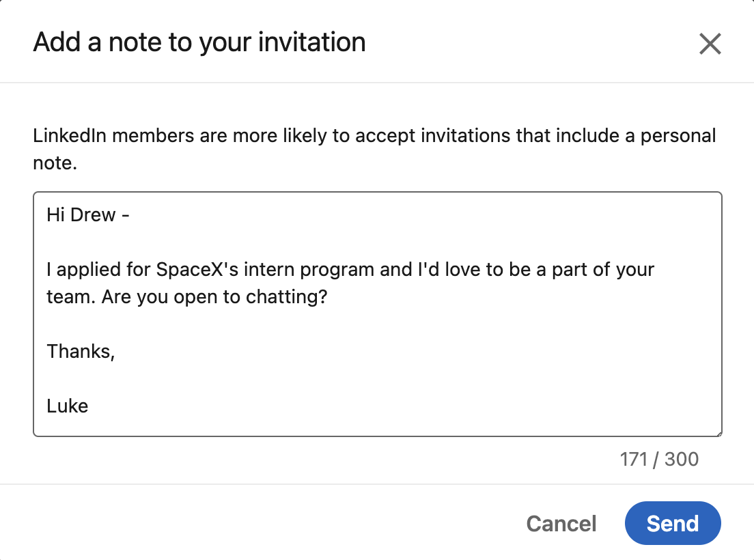Grab the textarea resize handle corner
The height and width of the screenshot is (560, 754).
coord(719,434)
